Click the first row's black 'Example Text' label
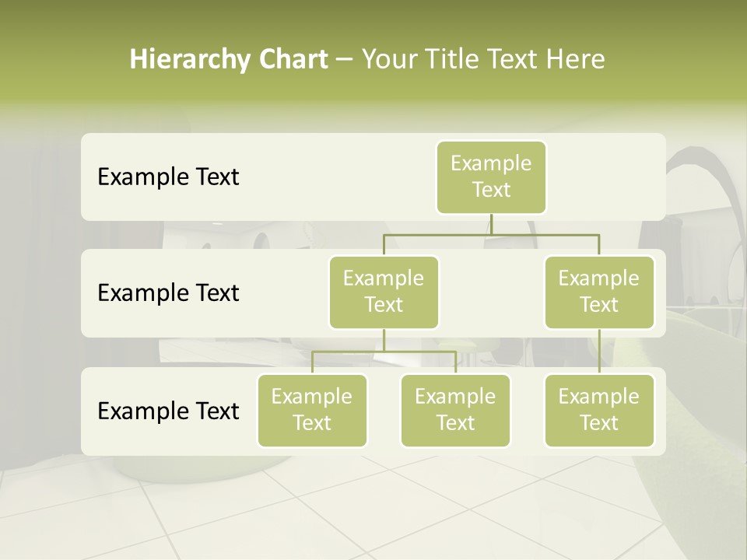 [168, 177]
